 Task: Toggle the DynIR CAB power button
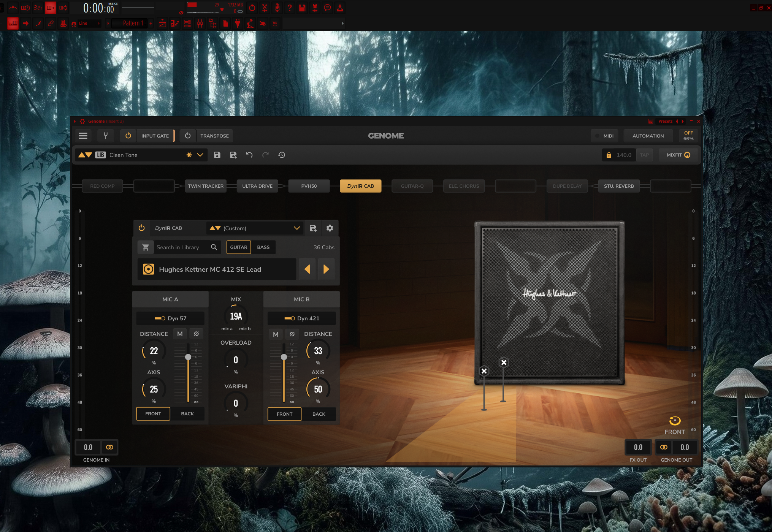click(x=141, y=228)
